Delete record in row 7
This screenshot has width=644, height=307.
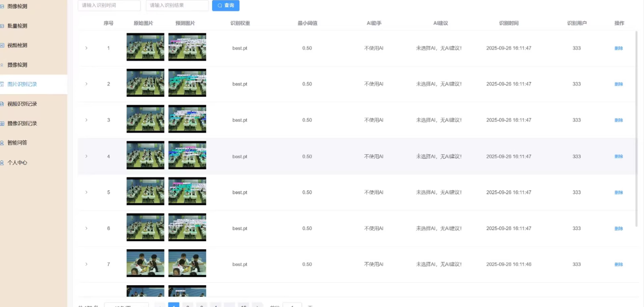click(619, 265)
